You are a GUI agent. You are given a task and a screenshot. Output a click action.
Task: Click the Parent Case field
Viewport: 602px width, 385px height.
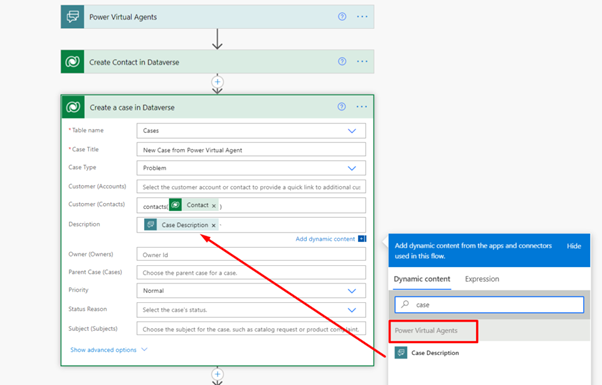pos(251,273)
